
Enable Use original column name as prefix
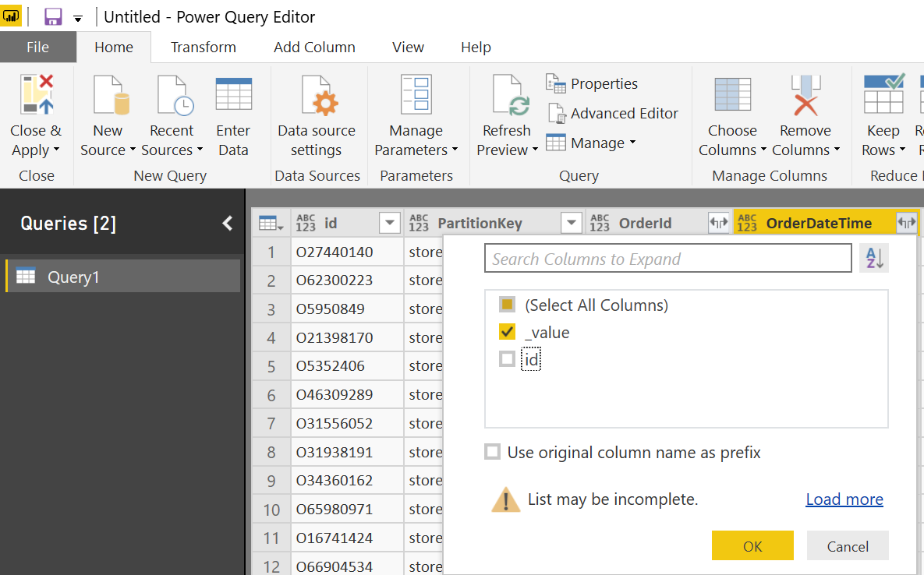pos(493,452)
